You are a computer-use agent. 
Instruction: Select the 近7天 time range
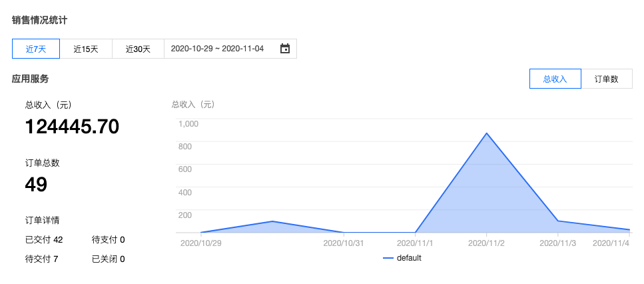[x=36, y=49]
